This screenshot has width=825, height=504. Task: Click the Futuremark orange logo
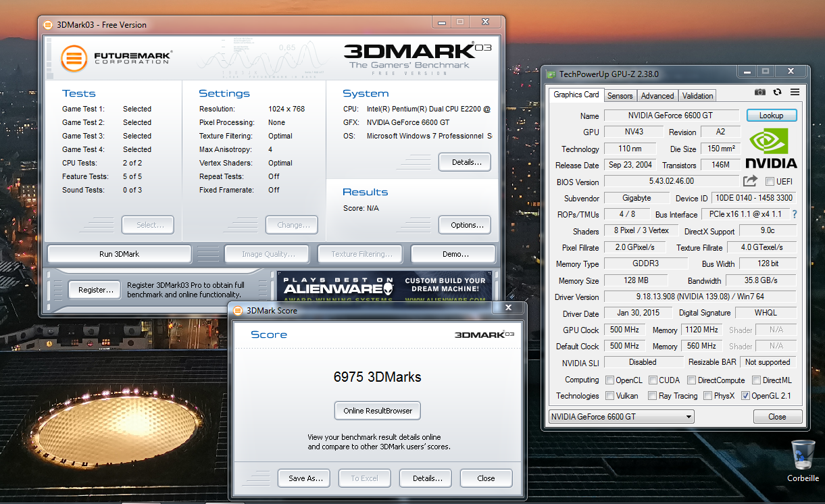click(74, 59)
